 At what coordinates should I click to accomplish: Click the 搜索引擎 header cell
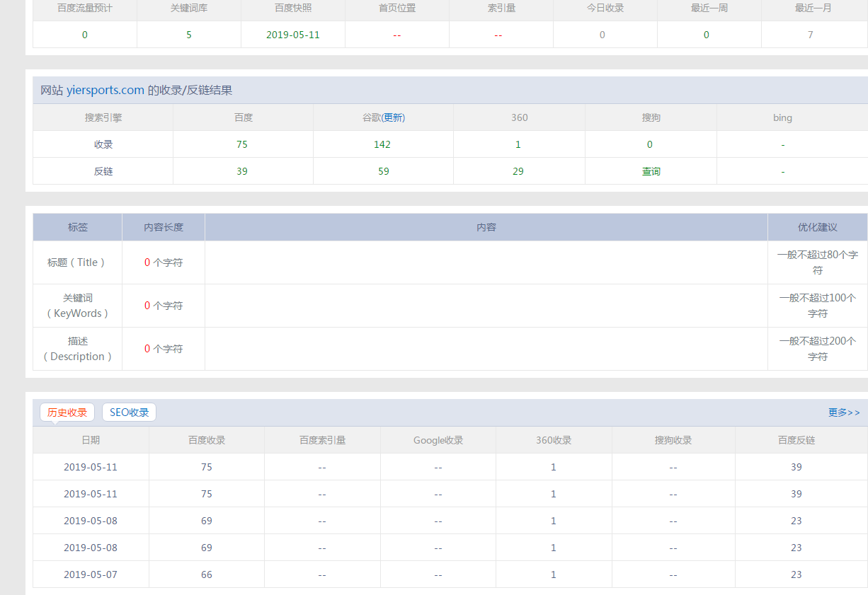click(x=103, y=117)
